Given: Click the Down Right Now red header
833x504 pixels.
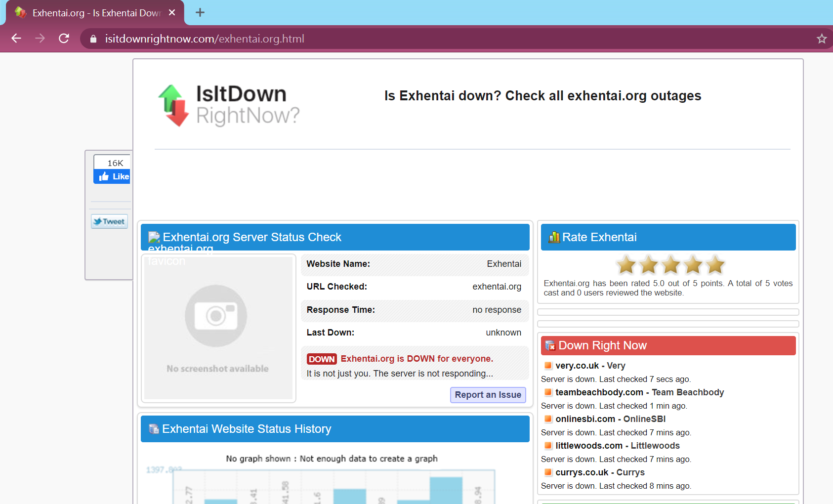Looking at the screenshot, I should point(668,345).
